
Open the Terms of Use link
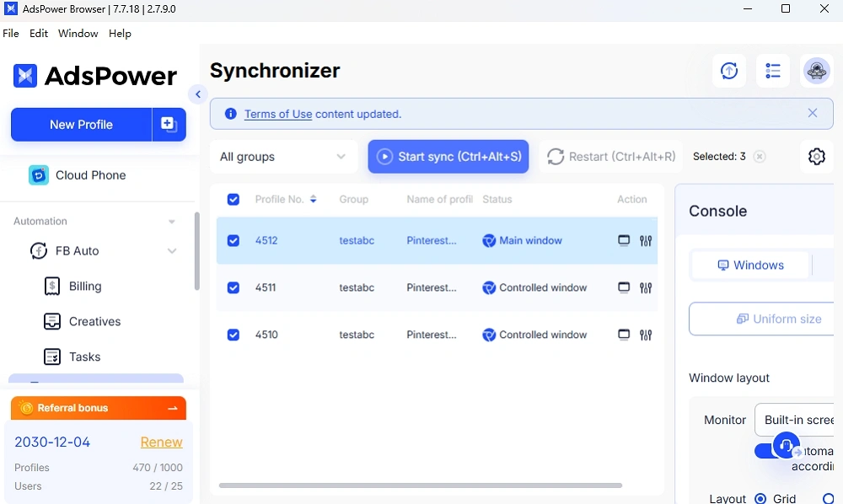coord(278,114)
